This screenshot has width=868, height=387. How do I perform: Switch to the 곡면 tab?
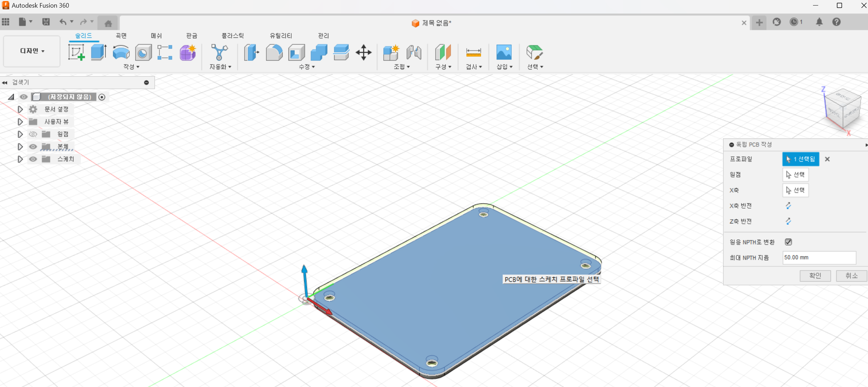[121, 36]
